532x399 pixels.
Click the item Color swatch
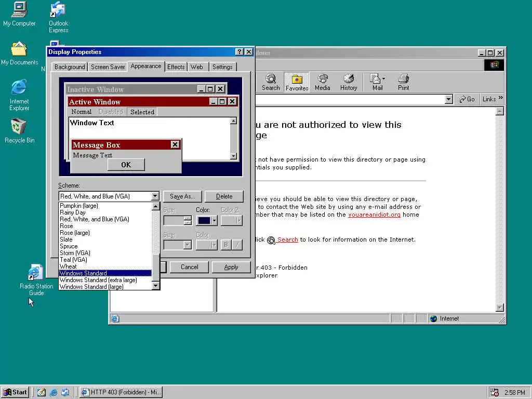204,220
